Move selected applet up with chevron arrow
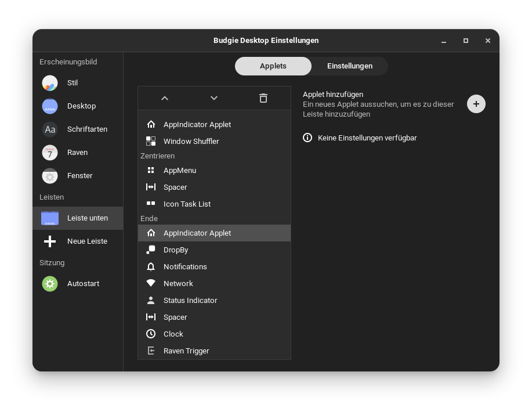This screenshot has height=408, width=532. pos(165,98)
